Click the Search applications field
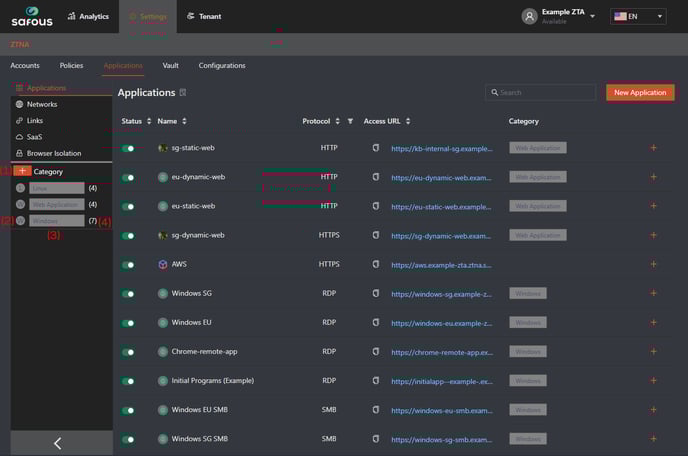Screen dimensions: 688x456 (x=540, y=92)
